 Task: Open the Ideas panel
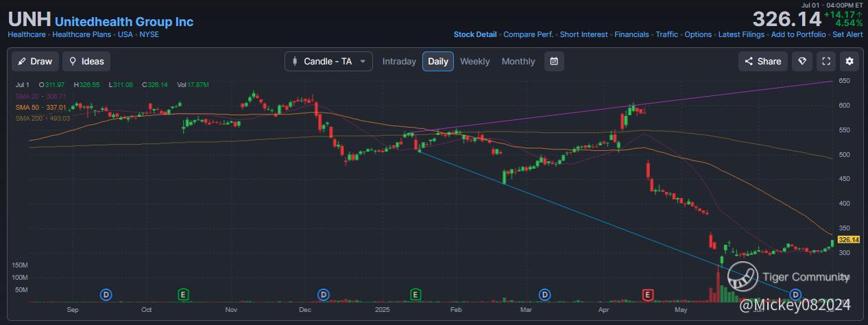pyautogui.click(x=86, y=61)
